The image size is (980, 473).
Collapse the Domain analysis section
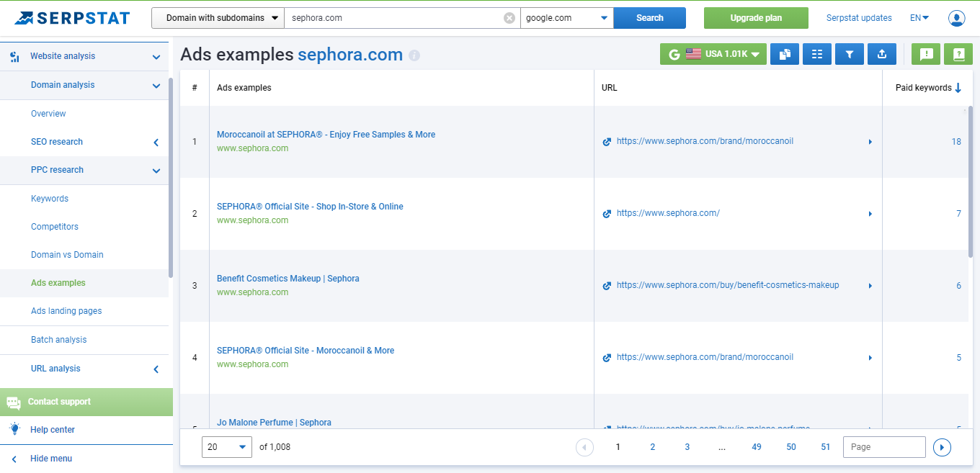156,86
